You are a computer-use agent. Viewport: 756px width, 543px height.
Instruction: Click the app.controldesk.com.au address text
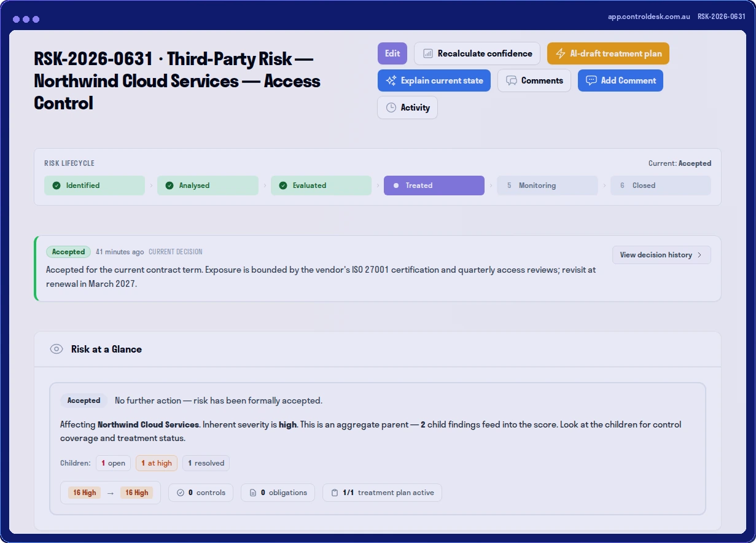[649, 17]
